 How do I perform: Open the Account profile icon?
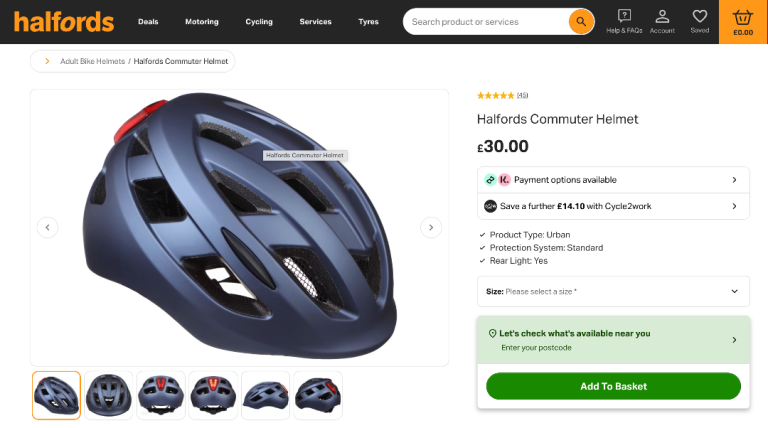point(662,21)
